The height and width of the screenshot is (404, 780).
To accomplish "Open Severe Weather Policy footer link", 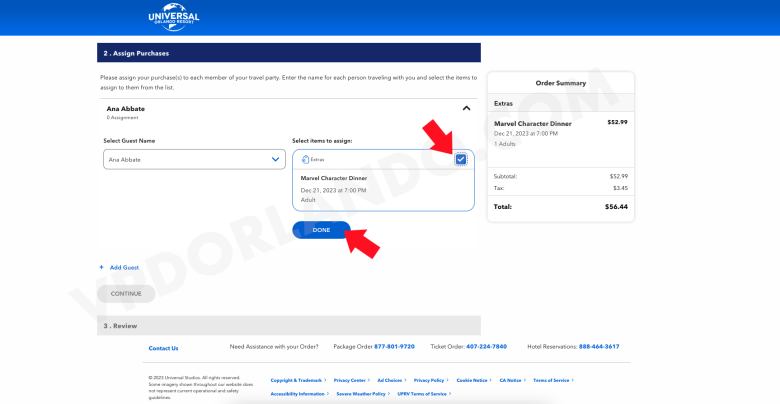I will 363,394.
